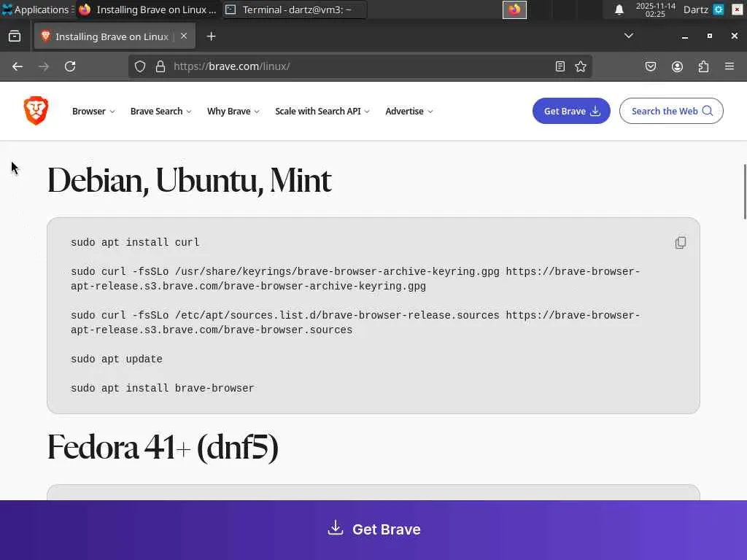
Task: Click the curl command for brave-browser-release.sources
Action: [355, 323]
